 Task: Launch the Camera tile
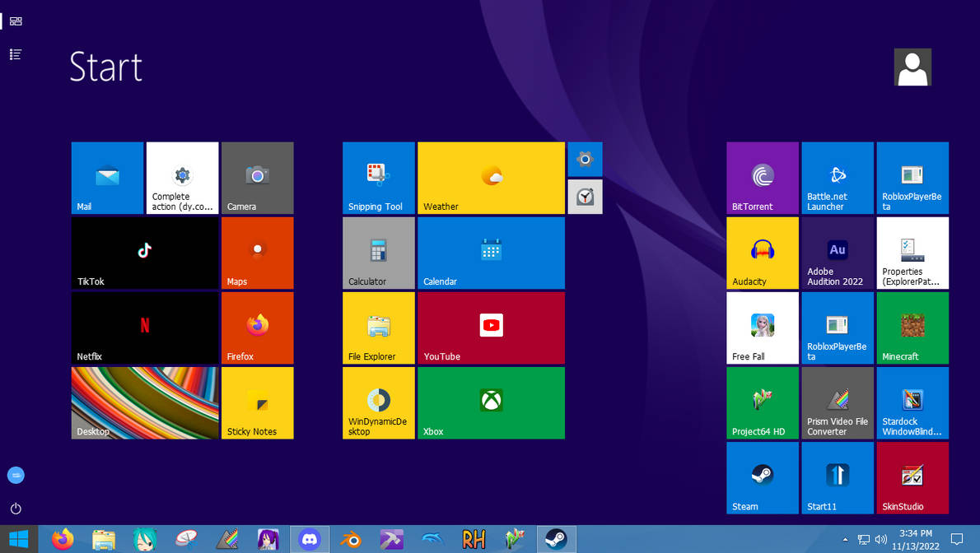pos(258,178)
